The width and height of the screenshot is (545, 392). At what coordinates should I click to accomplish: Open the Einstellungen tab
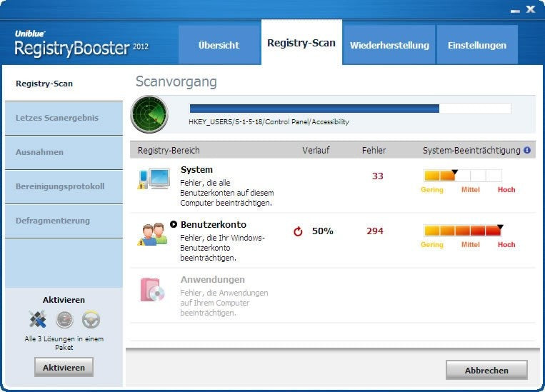point(477,45)
